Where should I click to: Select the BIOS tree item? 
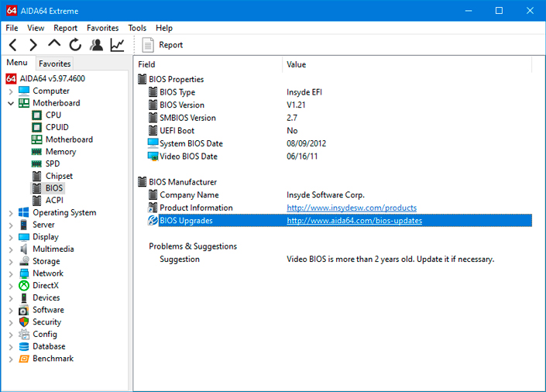[x=54, y=188]
